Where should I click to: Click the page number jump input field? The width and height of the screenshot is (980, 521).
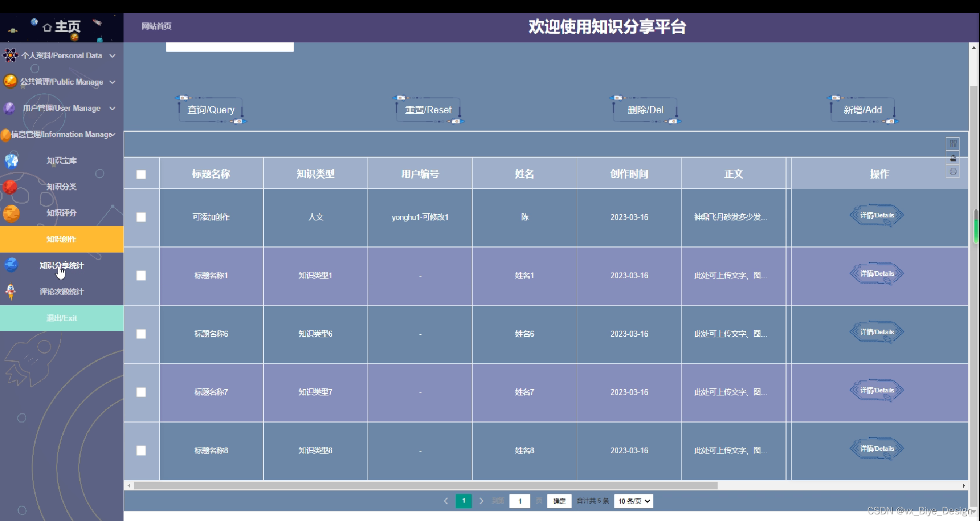tap(520, 501)
